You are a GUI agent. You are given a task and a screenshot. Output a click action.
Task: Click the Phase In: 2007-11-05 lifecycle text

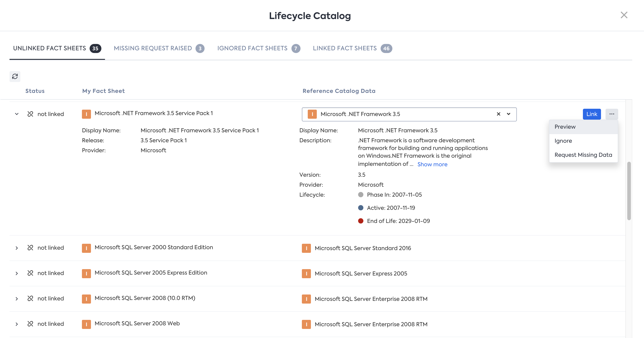tap(394, 195)
